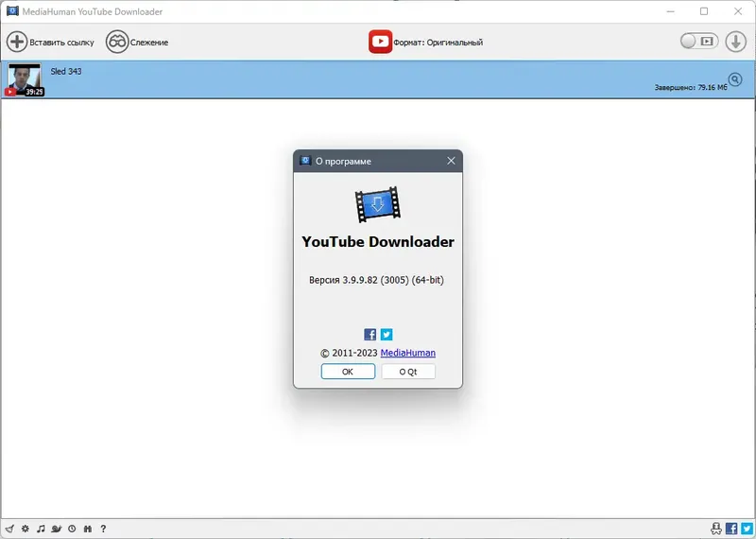The width and height of the screenshot is (756, 539).
Task: Click the binoculars icon in status bar
Action: (88, 529)
